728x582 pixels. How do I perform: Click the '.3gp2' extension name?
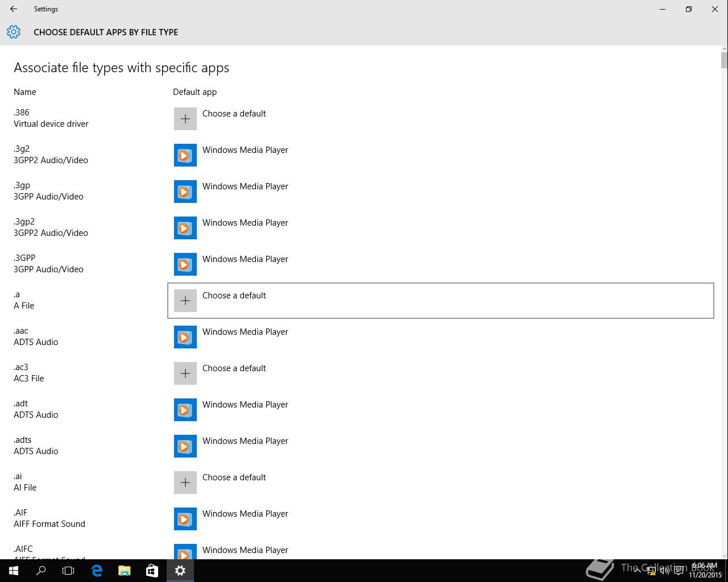pos(24,222)
